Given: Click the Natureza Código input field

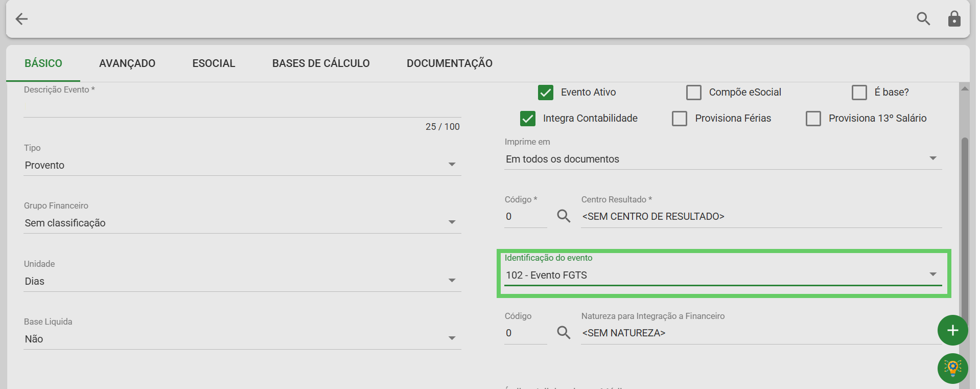Looking at the screenshot, I should tap(525, 333).
